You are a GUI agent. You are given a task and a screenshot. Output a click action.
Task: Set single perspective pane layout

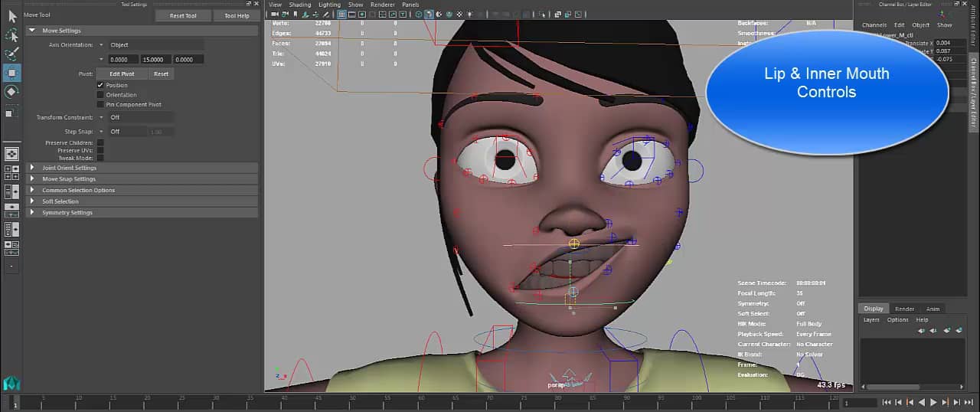coord(11,153)
